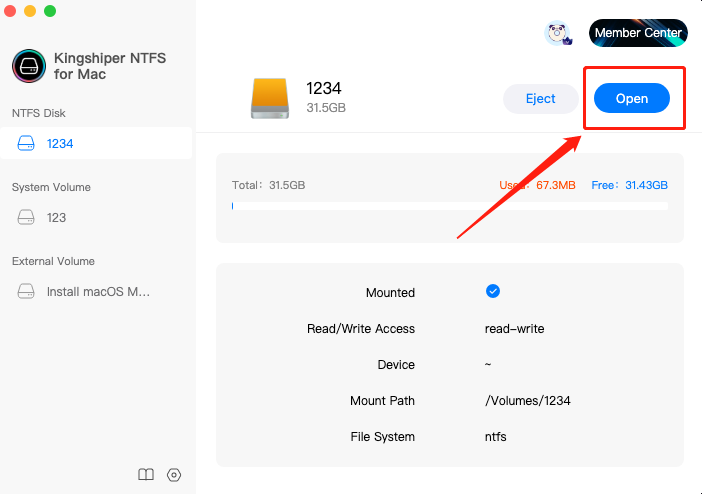Screen dimensions: 702x494
Task: Click the 31.5GB size under disk title
Action: (326, 108)
